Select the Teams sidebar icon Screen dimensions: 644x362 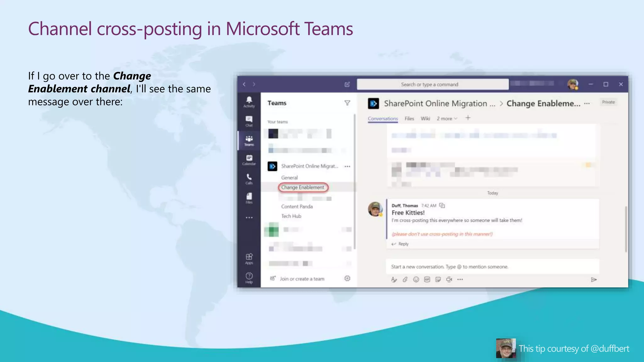249,140
